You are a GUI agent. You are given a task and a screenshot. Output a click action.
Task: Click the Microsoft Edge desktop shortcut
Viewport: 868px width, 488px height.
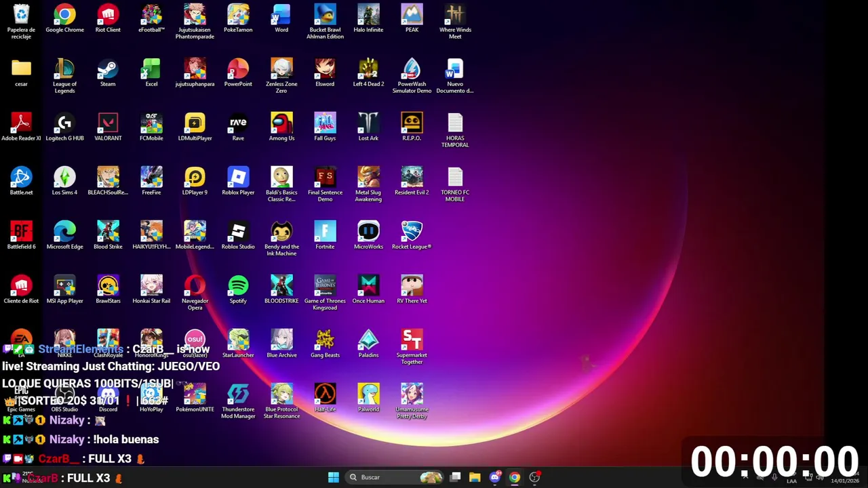pos(64,235)
